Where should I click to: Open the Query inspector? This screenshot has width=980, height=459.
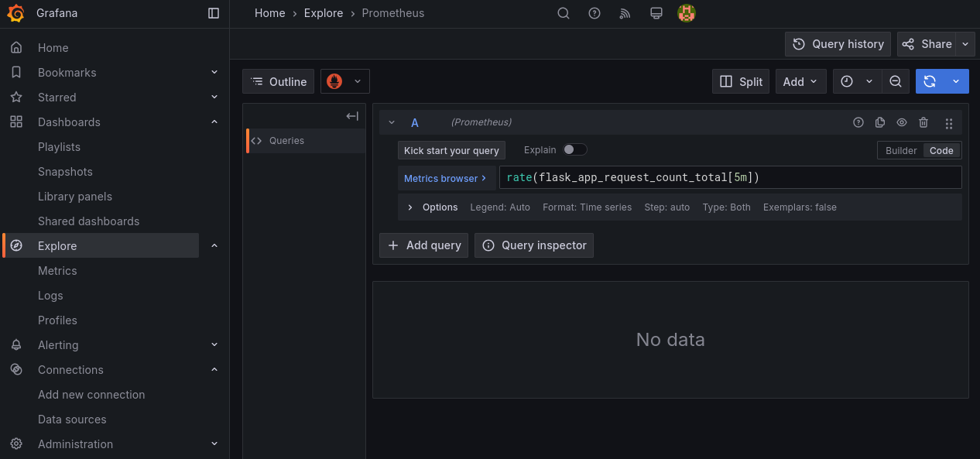click(533, 245)
